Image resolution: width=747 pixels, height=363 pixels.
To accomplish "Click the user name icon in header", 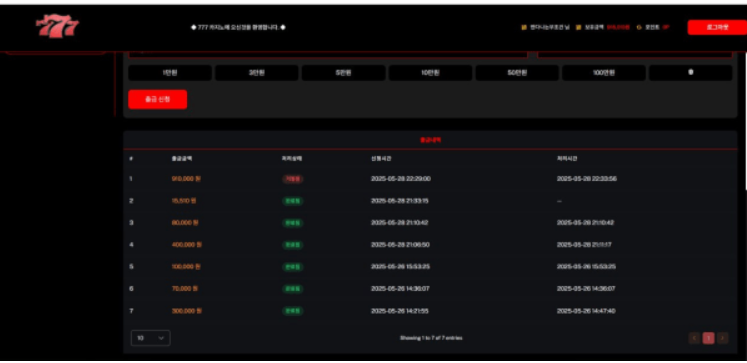I will click(x=524, y=28).
